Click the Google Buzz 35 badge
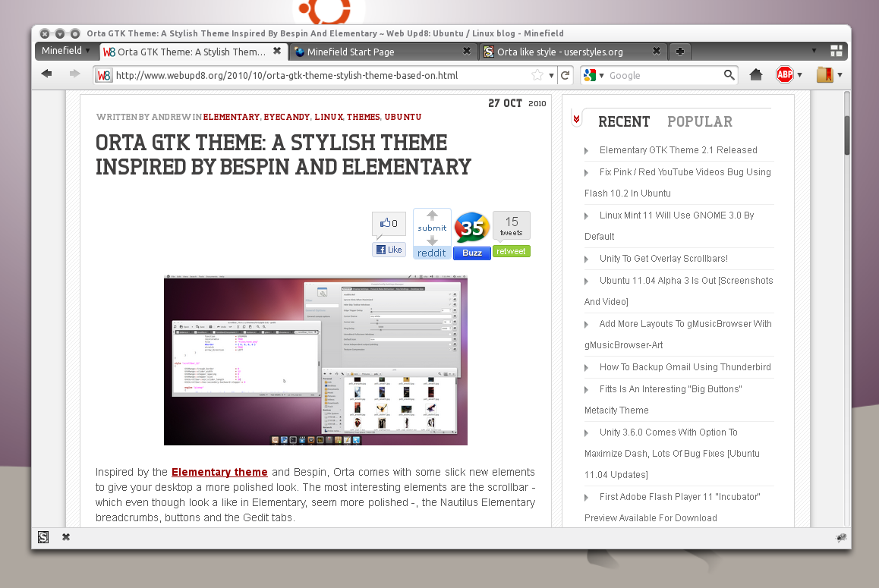Screen dimensions: 879x588 472,228
